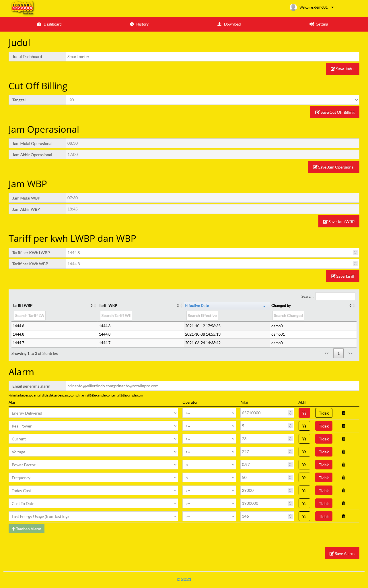Viewport: 368px width, 588px height.
Task: Click the user avatar icon beside Welcome
Action: [293, 7]
